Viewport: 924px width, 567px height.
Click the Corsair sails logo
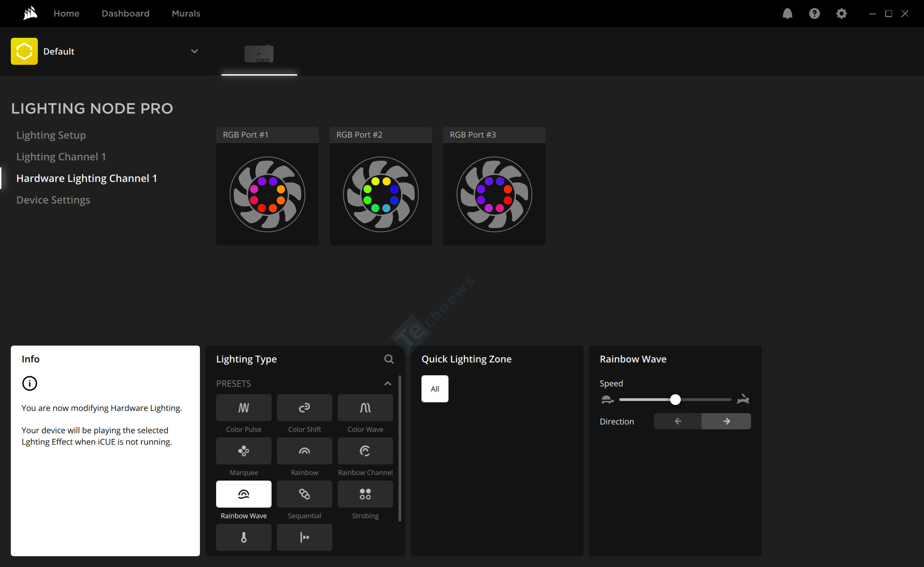point(30,13)
